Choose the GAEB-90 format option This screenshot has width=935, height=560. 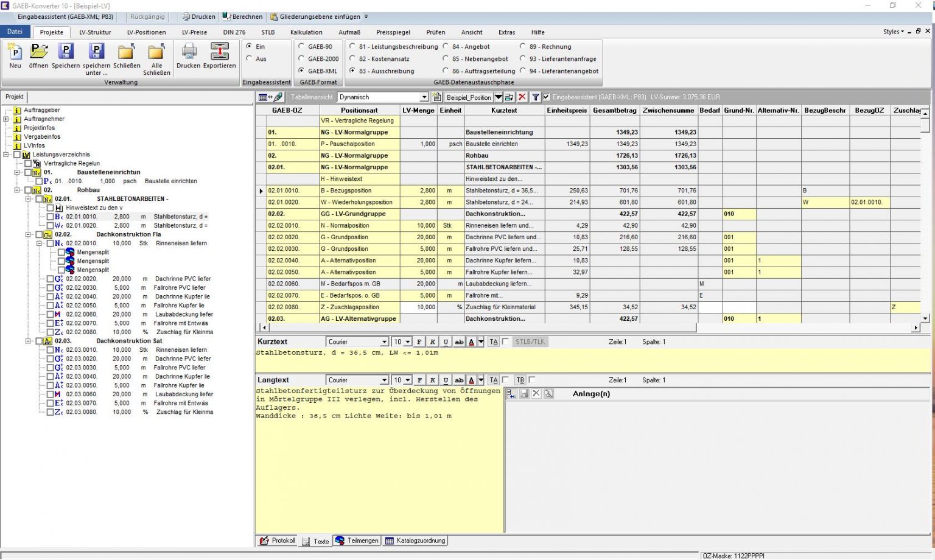pos(301,46)
